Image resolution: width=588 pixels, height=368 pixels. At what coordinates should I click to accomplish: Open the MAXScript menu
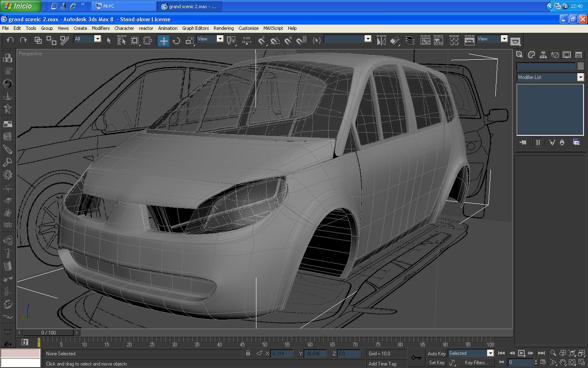[273, 28]
